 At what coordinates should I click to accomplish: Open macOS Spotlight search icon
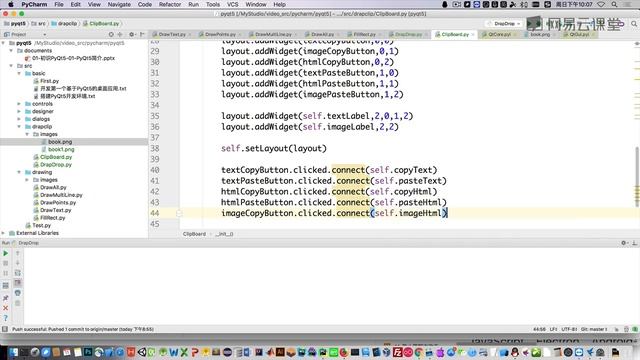click(x=614, y=4)
